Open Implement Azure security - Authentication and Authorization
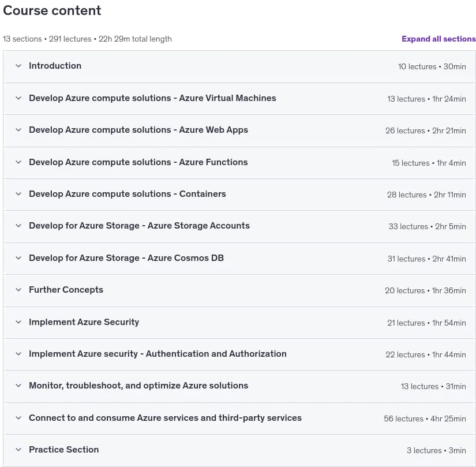The image size is (476, 467). click(x=158, y=354)
